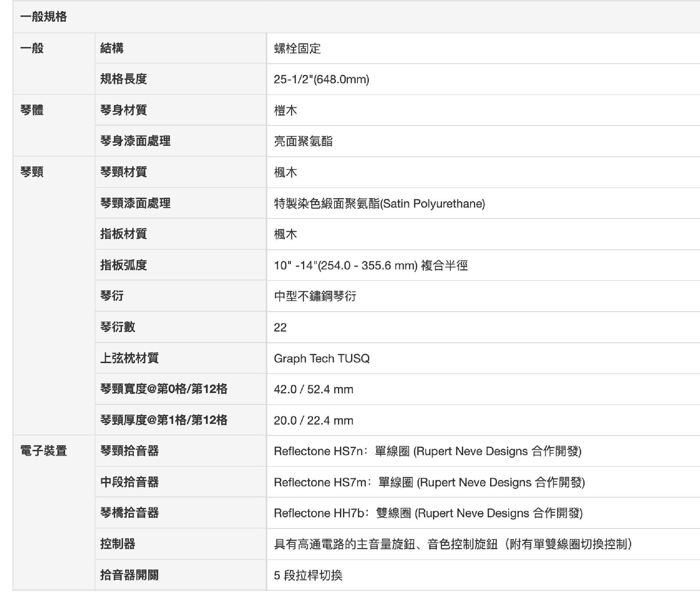Click the 電子裝置 category cell

pyautogui.click(x=44, y=451)
